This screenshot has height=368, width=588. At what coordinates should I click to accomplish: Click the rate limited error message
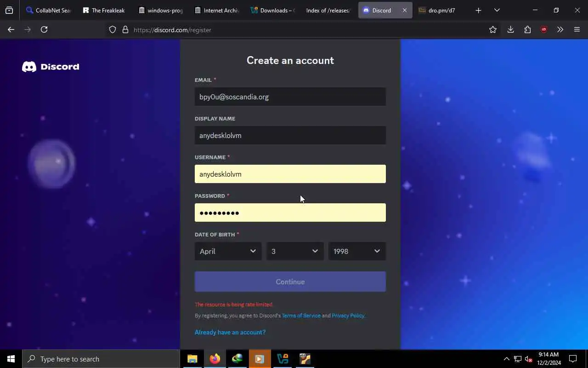pos(234,305)
